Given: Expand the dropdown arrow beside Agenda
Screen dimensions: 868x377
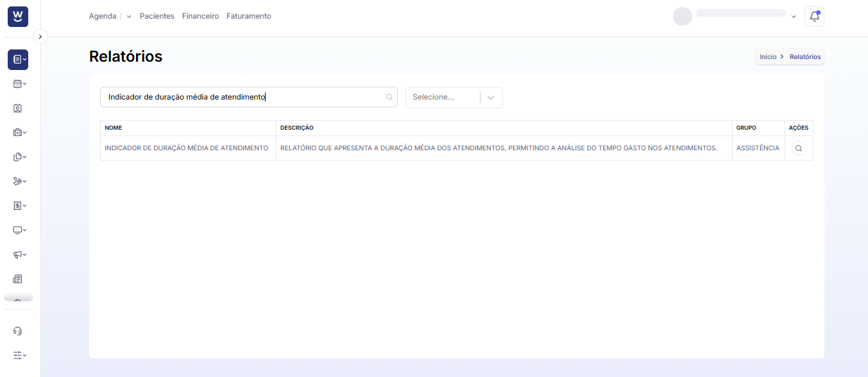Looking at the screenshot, I should [x=129, y=17].
